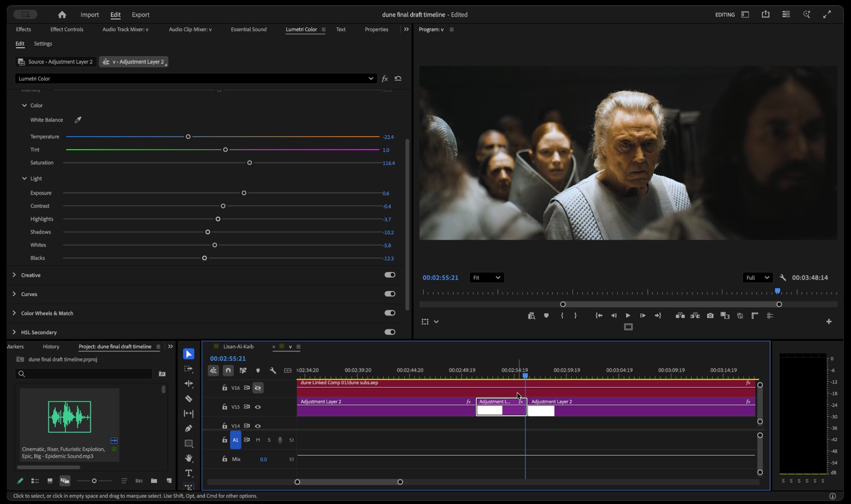Toggle linked selection in timeline

pos(243,370)
